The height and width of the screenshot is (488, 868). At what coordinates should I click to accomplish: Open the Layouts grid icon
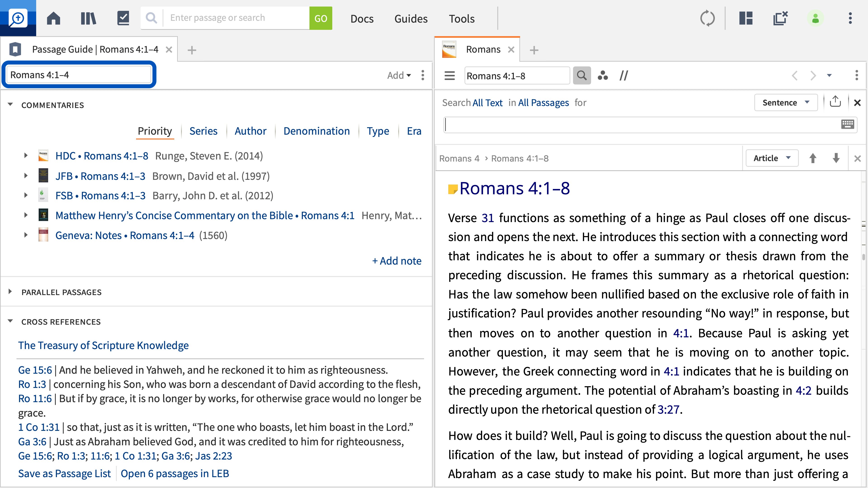(746, 18)
